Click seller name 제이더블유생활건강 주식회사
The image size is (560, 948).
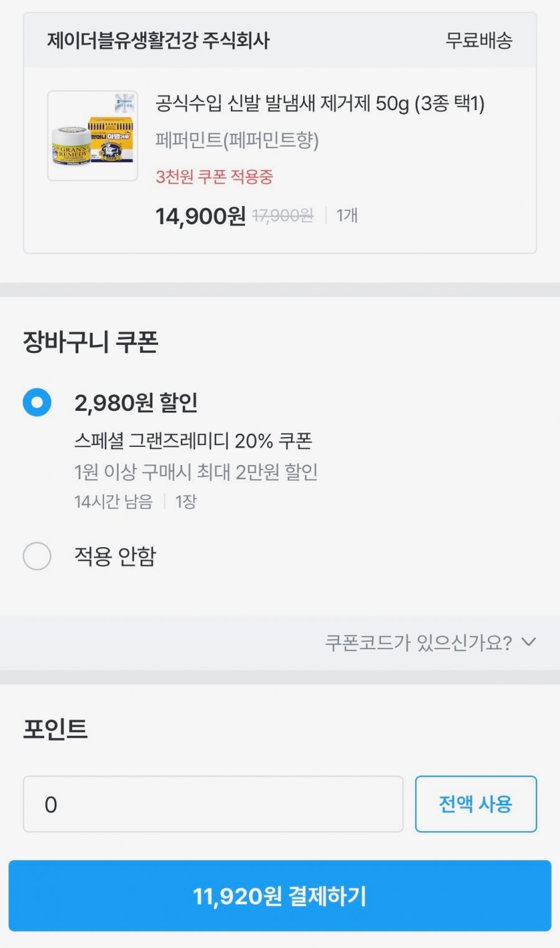point(159,40)
